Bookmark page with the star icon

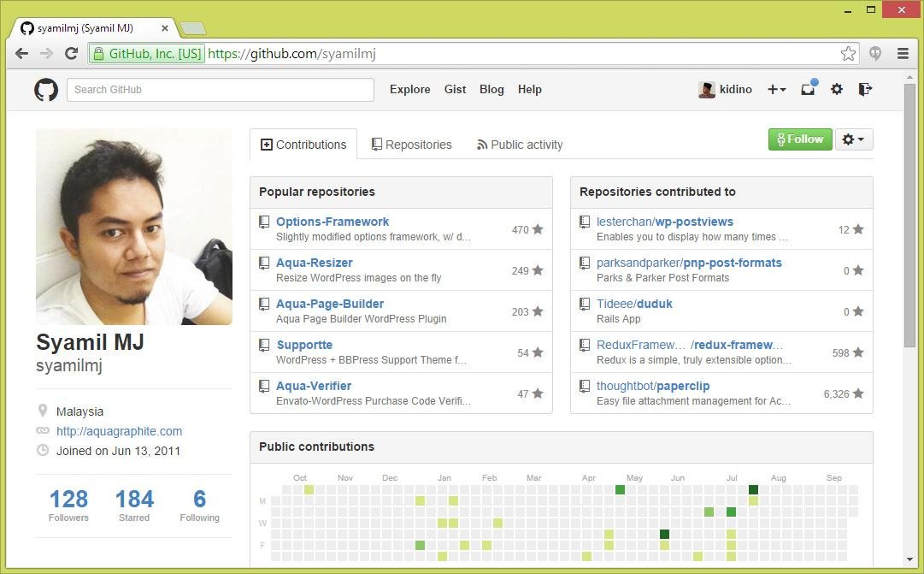pos(848,54)
